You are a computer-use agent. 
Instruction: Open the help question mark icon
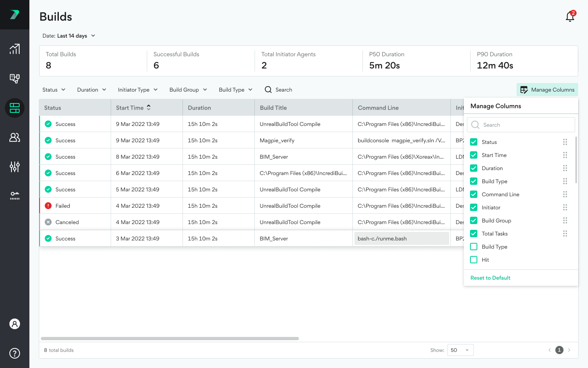(x=15, y=353)
